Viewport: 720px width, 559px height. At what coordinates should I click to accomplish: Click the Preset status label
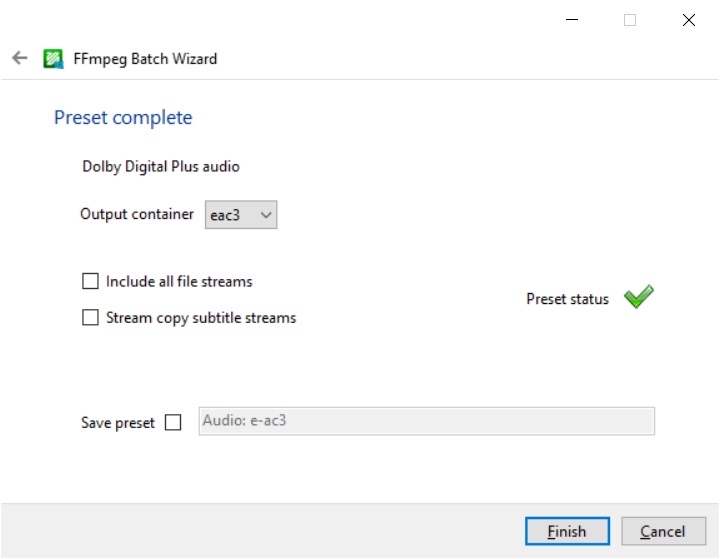(568, 299)
